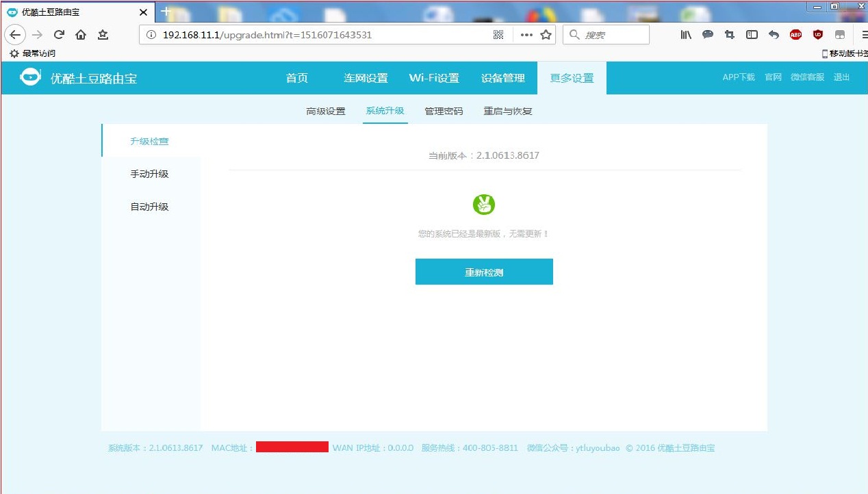
Task: Open the uBlock Origin extension icon
Action: [817, 35]
